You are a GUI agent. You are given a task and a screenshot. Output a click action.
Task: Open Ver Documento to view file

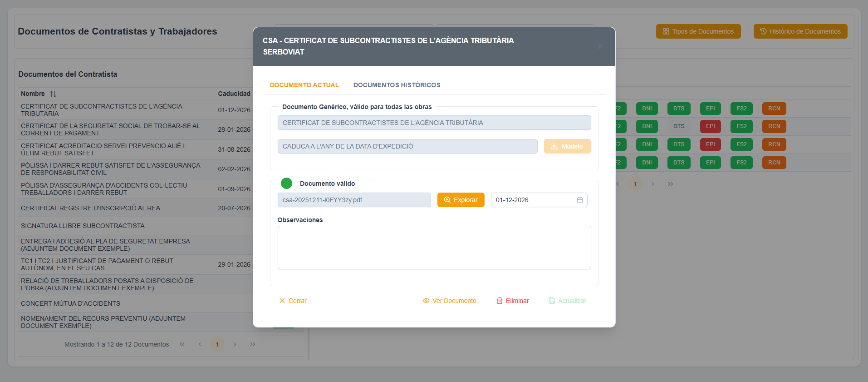click(x=450, y=301)
